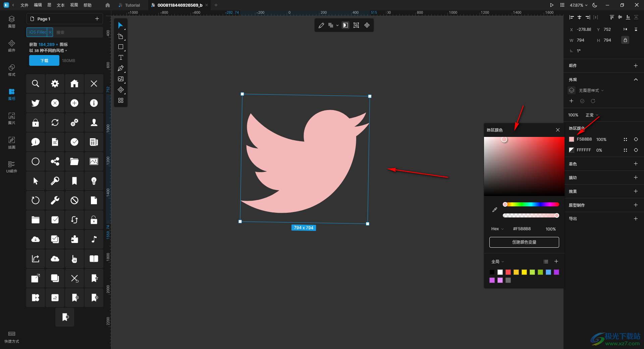Start prototype preview with play button
Viewport: 644px width, 349px height.
(551, 5)
